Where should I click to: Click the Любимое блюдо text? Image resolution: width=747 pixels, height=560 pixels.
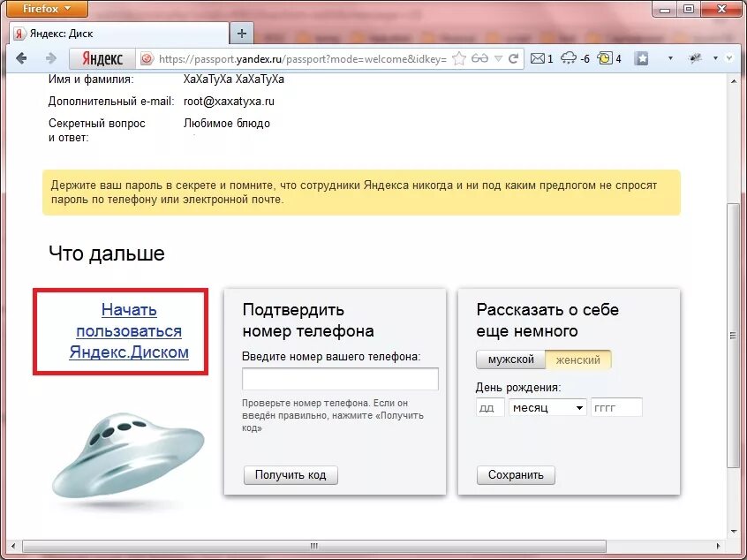click(227, 124)
